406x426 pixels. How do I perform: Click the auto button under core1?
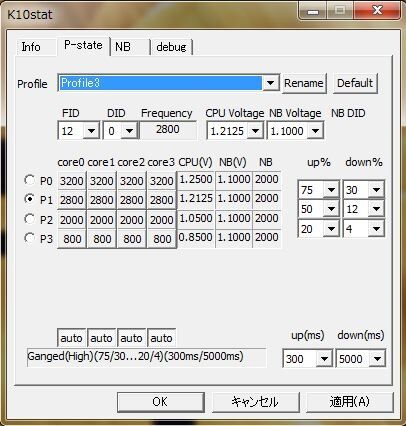click(x=101, y=338)
